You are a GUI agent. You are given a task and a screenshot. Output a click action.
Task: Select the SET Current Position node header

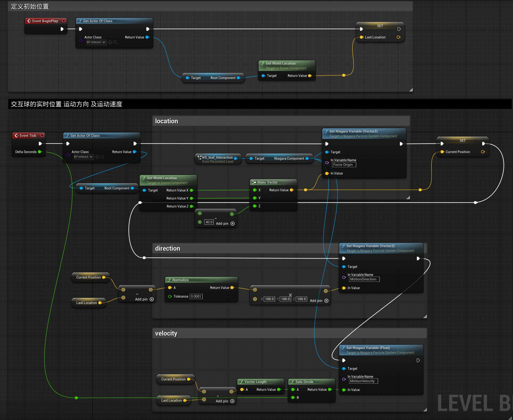pos(463,141)
